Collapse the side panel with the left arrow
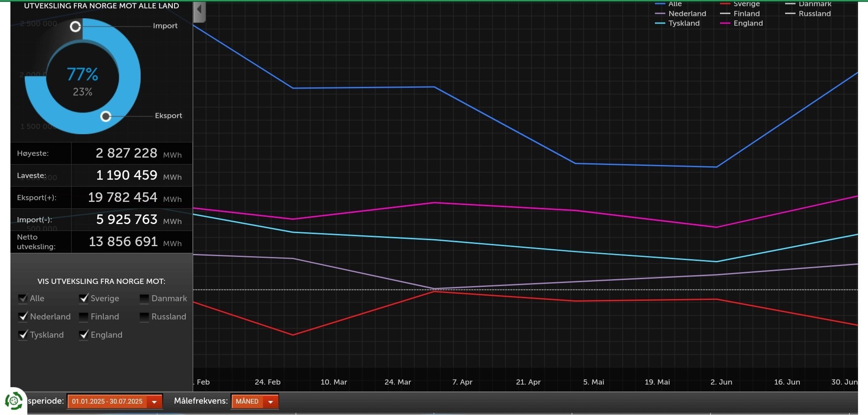868x415 pixels. click(x=199, y=11)
